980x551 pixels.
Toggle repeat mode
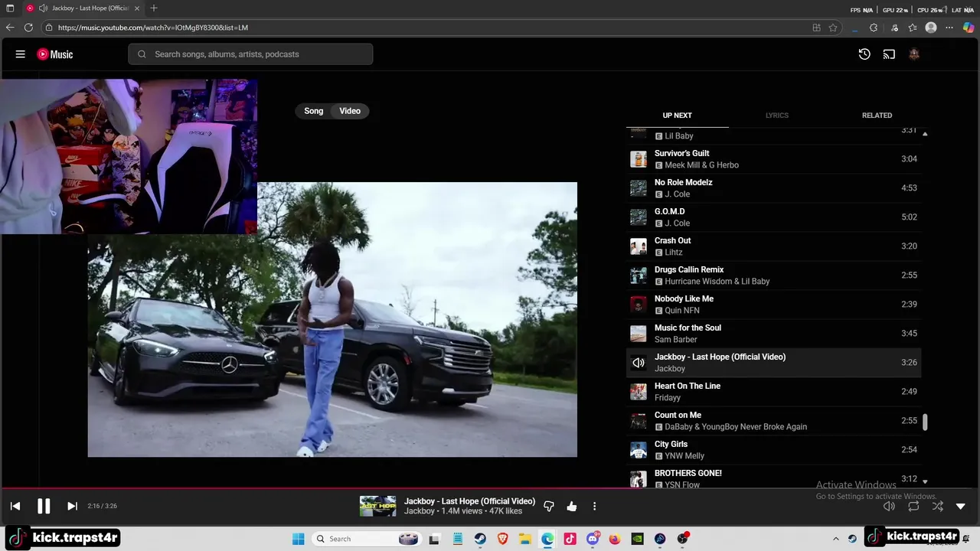(913, 506)
